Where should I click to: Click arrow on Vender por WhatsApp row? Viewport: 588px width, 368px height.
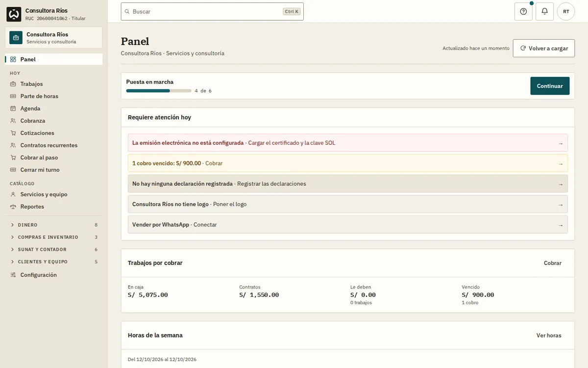[x=561, y=225]
